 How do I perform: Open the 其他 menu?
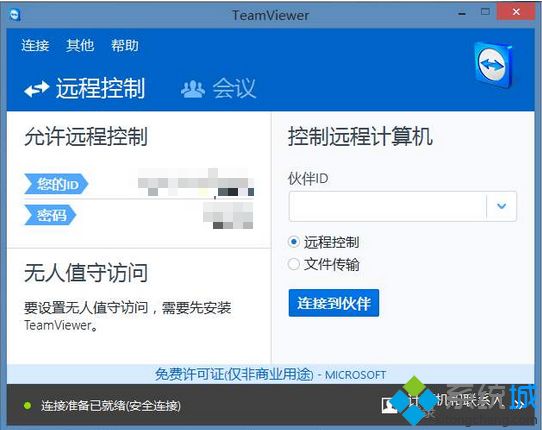click(80, 45)
